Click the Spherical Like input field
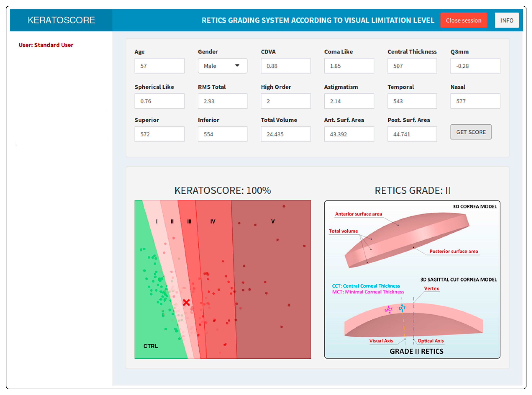The height and width of the screenshot is (395, 532). point(159,101)
